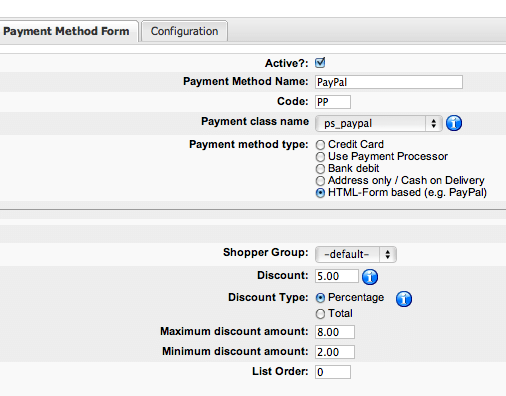Select the Bank debit radio button
This screenshot has height=396, width=506.
click(320, 169)
